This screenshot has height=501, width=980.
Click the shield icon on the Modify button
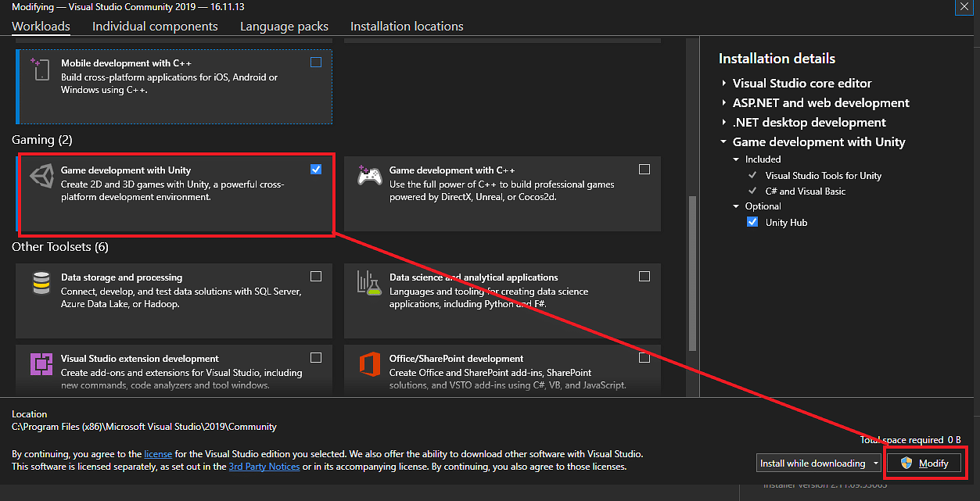tap(907, 463)
